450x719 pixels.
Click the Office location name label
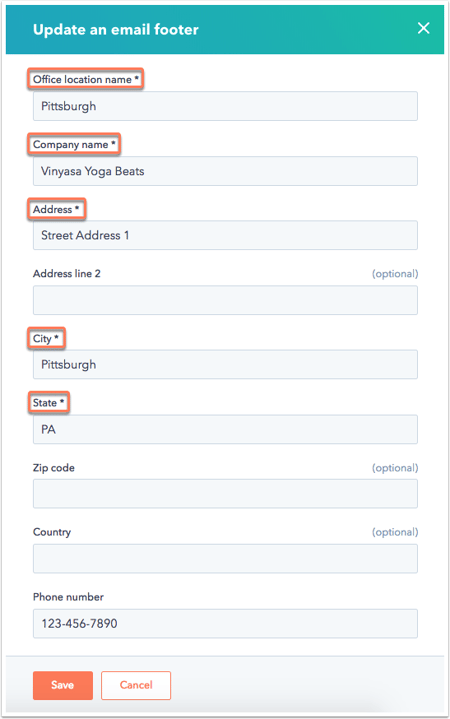[86, 79]
